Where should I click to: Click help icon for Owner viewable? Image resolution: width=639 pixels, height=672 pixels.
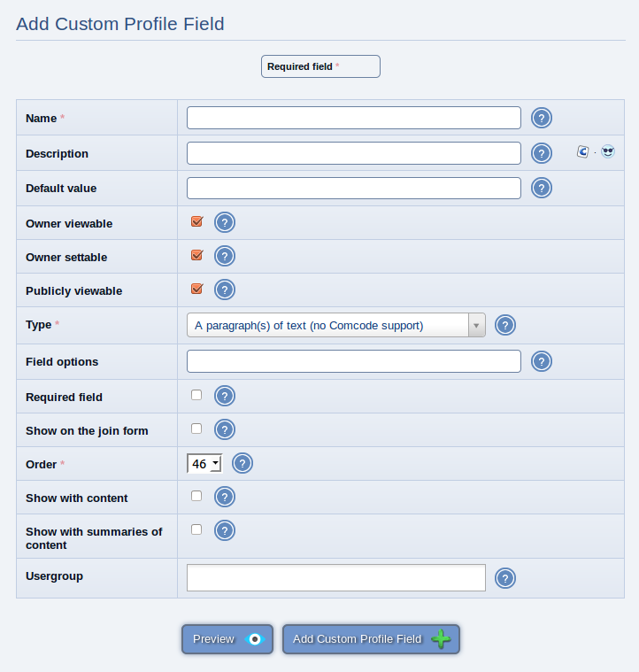(225, 222)
